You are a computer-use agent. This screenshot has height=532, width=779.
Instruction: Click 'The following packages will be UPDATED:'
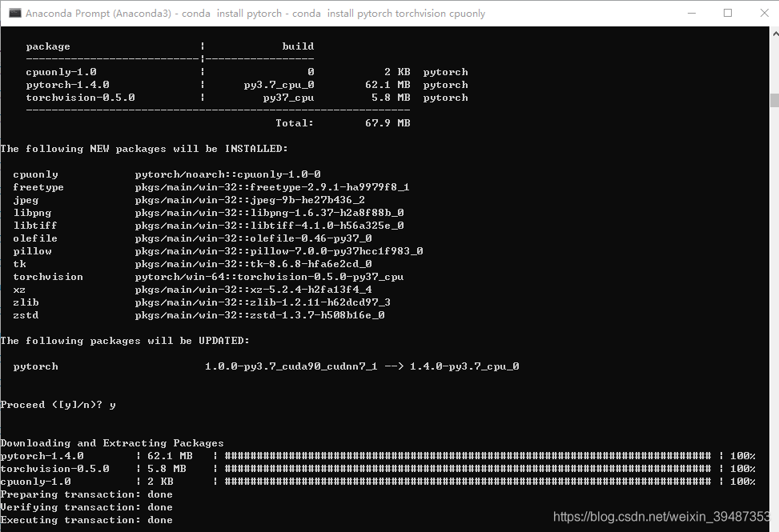125,341
